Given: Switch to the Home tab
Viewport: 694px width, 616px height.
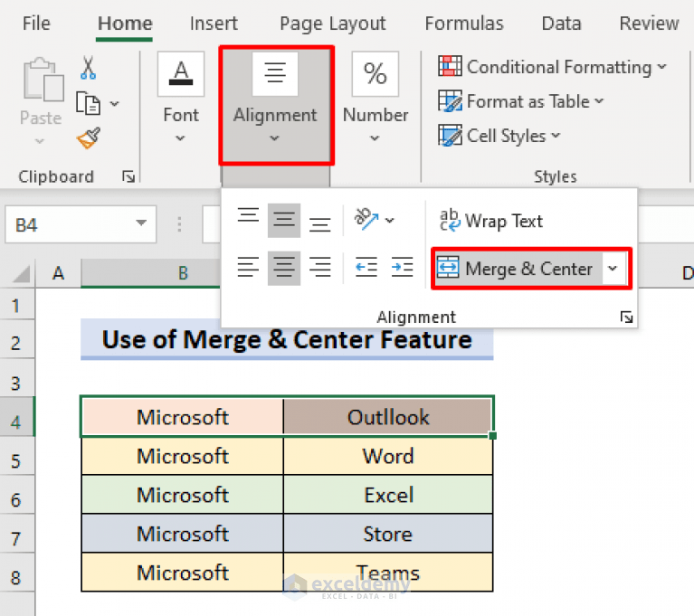Looking at the screenshot, I should point(125,24).
